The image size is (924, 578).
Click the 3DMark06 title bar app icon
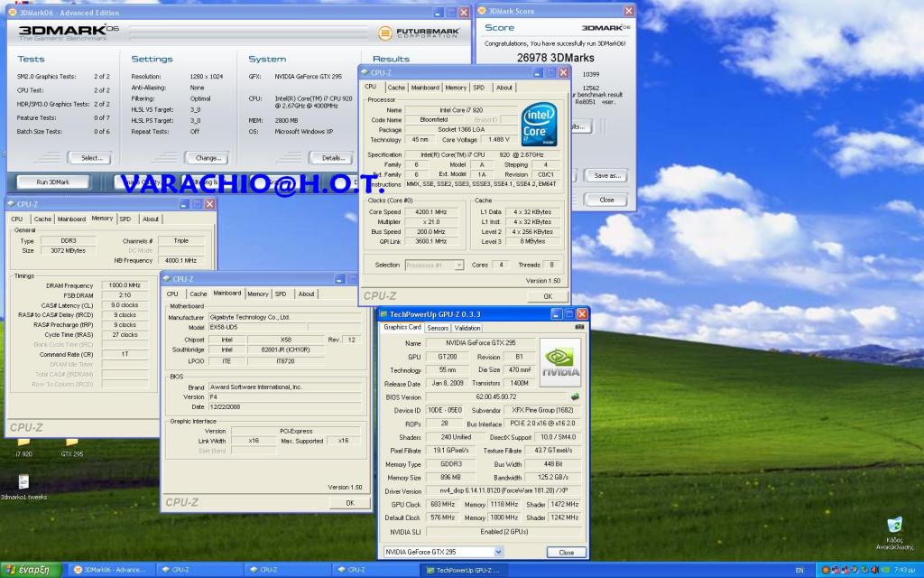(x=13, y=12)
